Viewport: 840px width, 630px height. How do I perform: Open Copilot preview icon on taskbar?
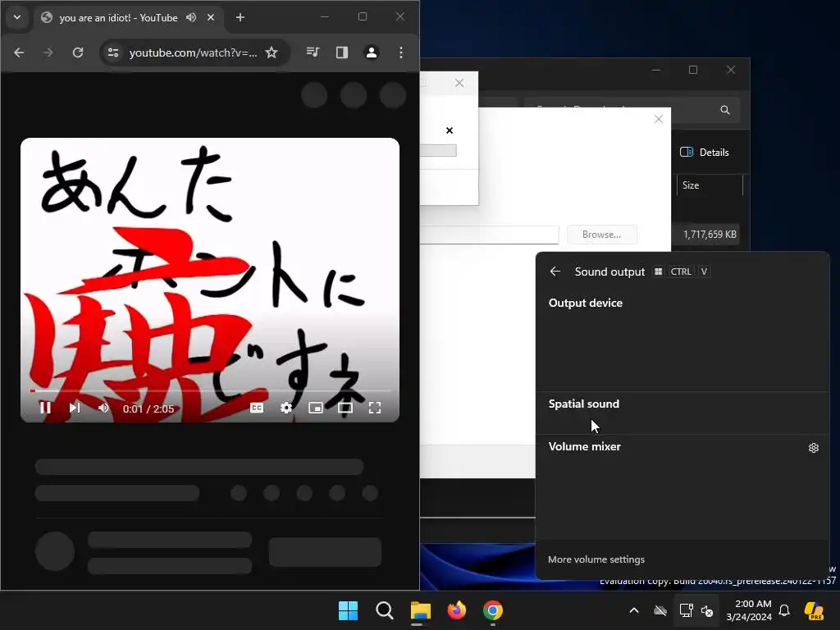coord(815,610)
